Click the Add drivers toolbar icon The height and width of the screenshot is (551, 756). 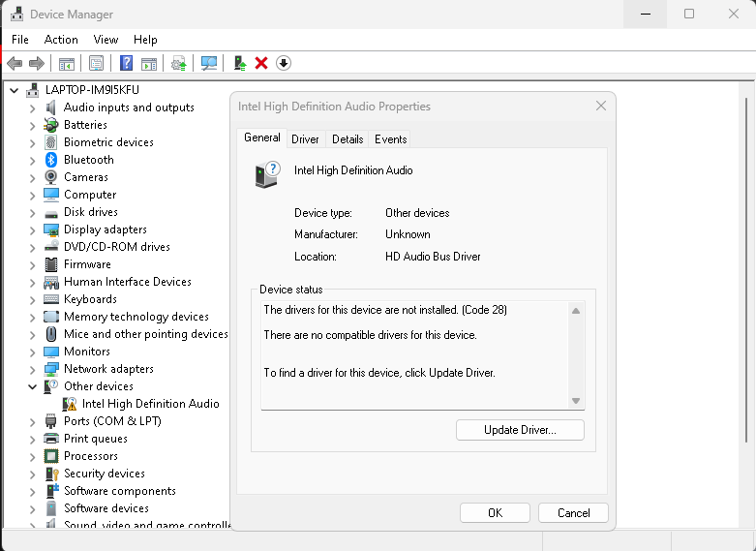point(240,63)
